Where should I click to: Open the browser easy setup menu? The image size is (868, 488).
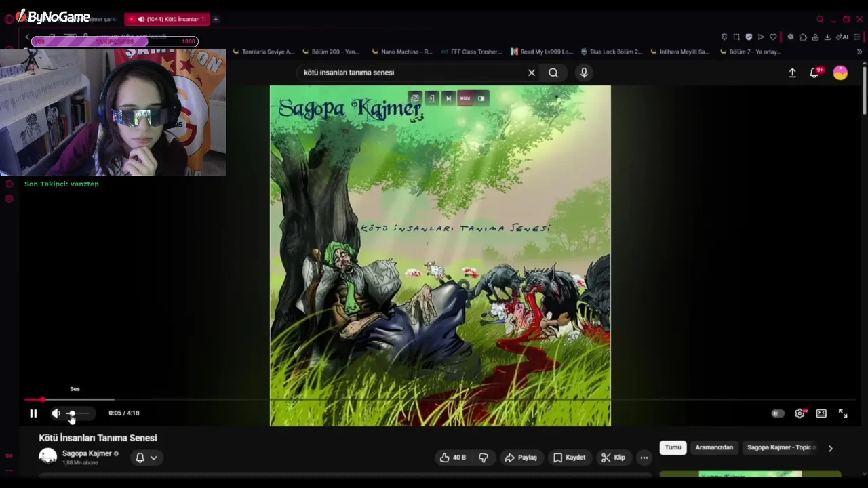point(857,37)
